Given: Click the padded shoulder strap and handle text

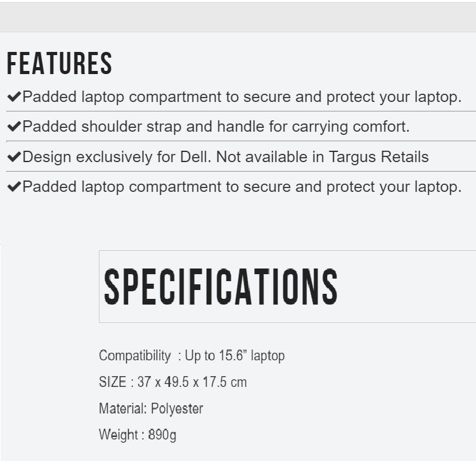Looking at the screenshot, I should click(x=216, y=127).
